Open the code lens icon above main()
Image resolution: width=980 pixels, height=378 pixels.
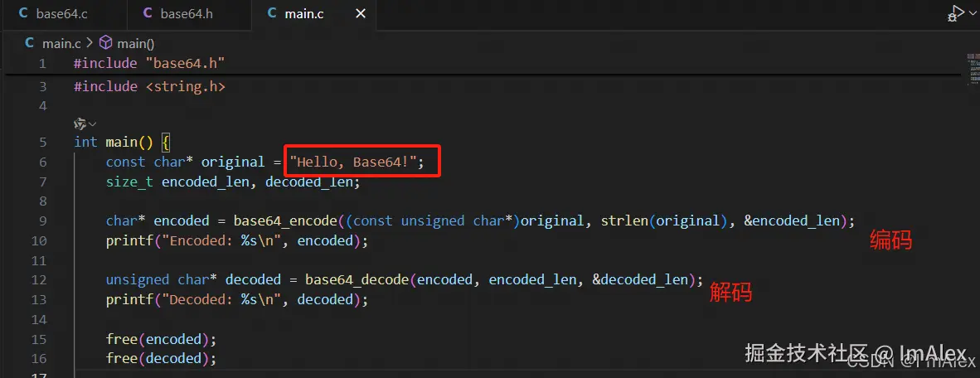(80, 123)
